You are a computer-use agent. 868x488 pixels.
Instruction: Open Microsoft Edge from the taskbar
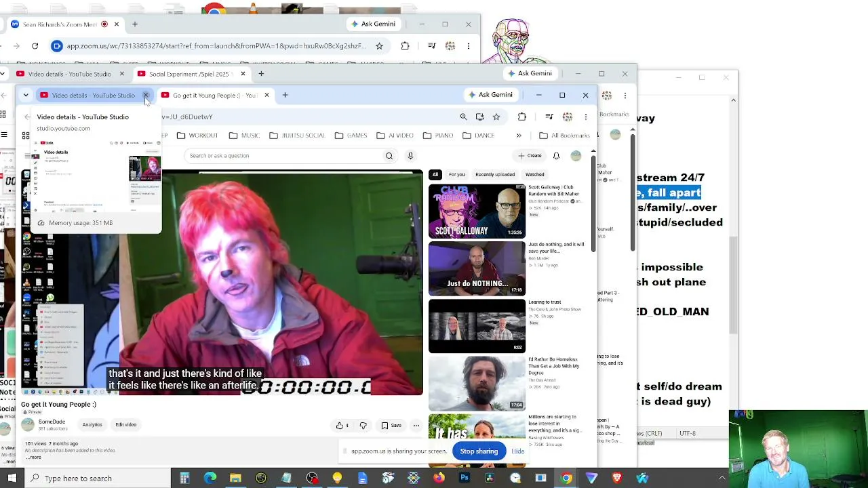tap(210, 479)
